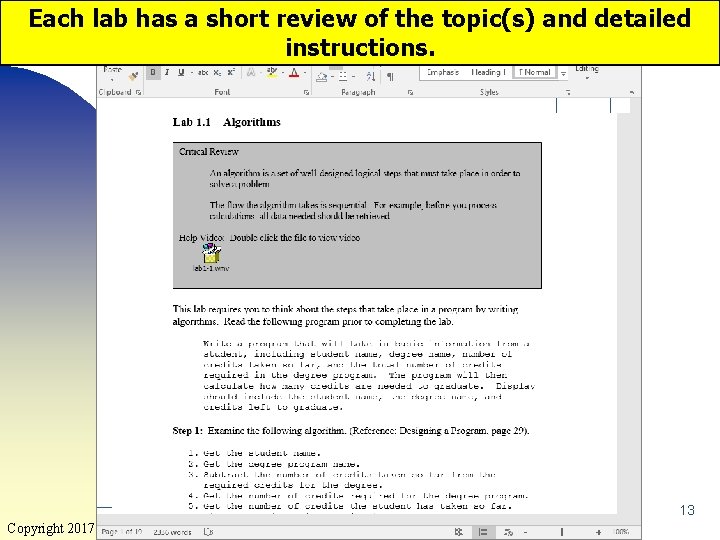Click the proofing errors icon in status bar

click(208, 532)
